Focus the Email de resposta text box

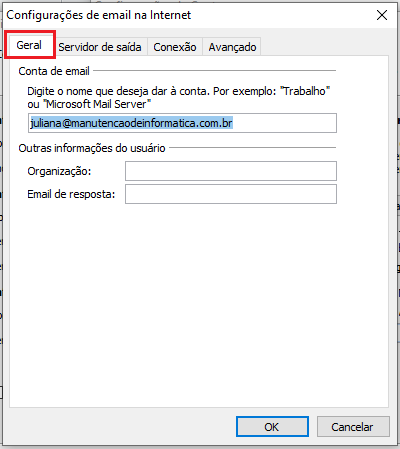pos(231,194)
